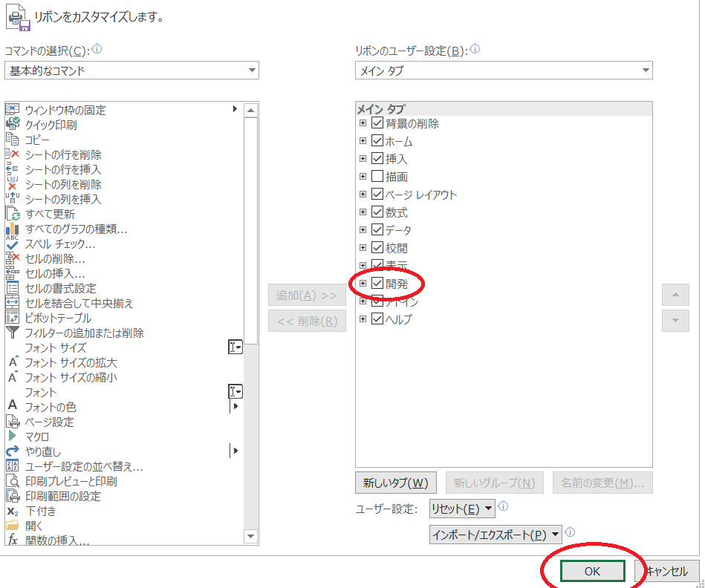Expand the 開発 tab tree node
This screenshot has height=588, width=705.
(363, 283)
